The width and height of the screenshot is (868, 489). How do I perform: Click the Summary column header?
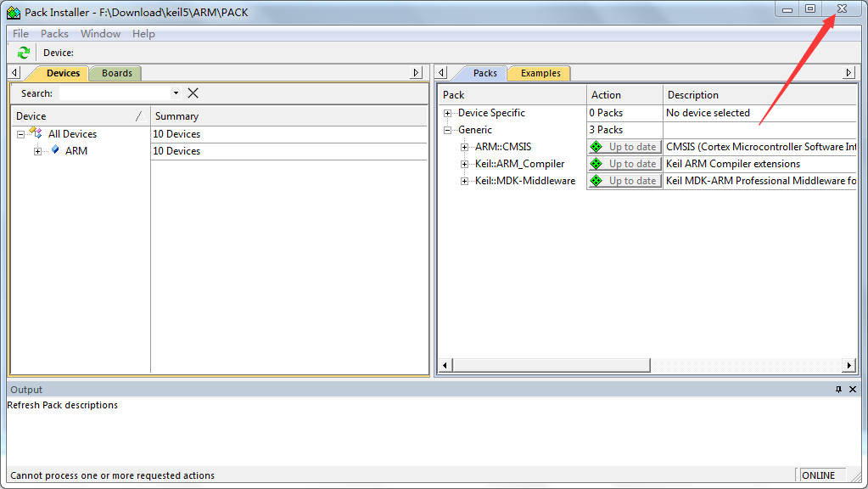(x=289, y=116)
